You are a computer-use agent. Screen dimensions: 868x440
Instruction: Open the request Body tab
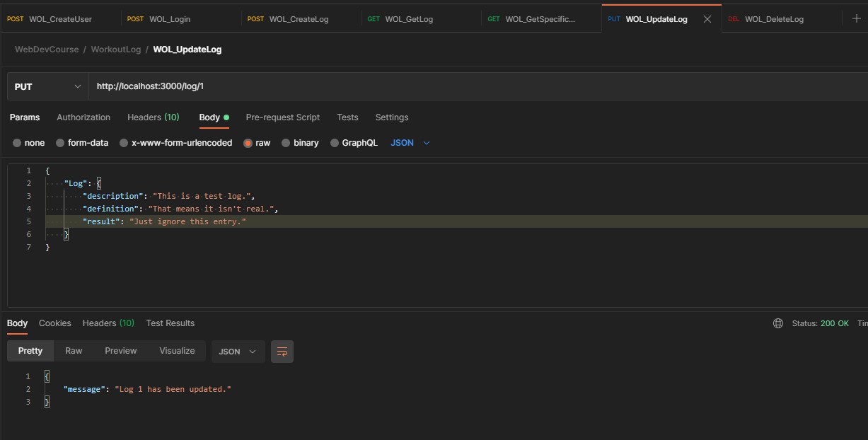(214, 117)
